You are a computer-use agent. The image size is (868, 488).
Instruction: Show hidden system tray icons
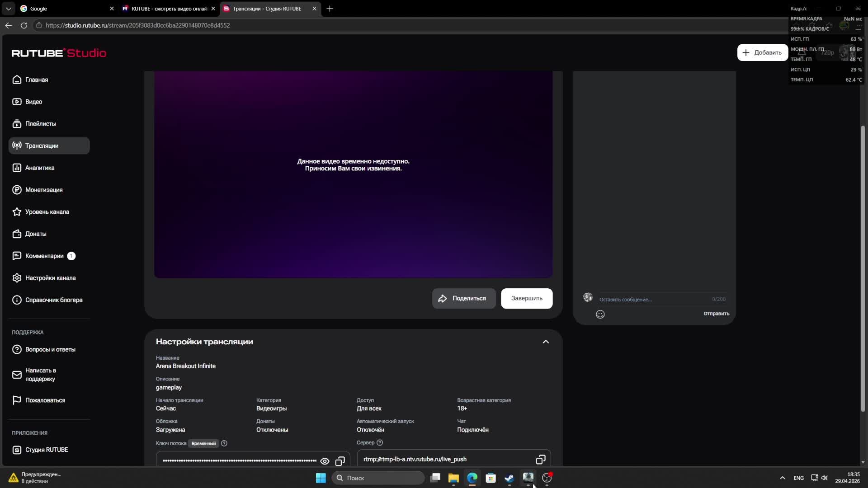782,478
